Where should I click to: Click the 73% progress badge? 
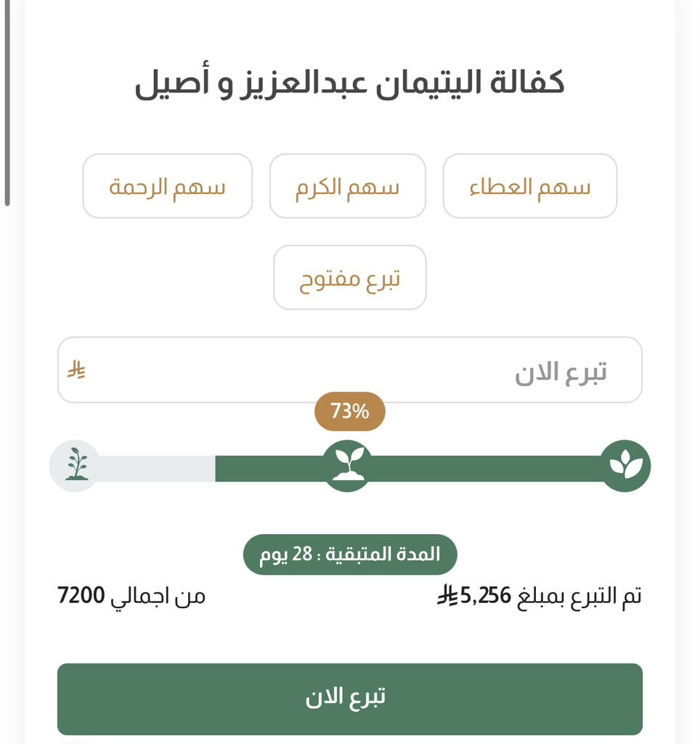(350, 411)
